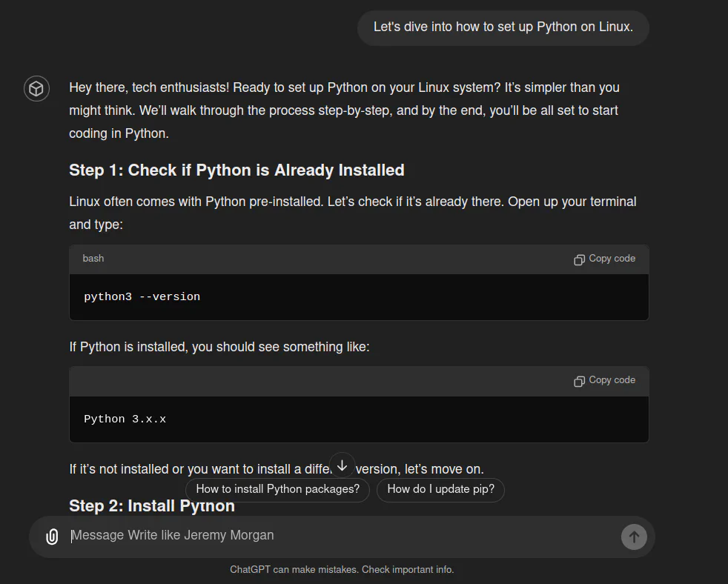The image size is (728, 584).
Task: Choose the 'How to install Python packages?' suggestion
Action: [278, 489]
